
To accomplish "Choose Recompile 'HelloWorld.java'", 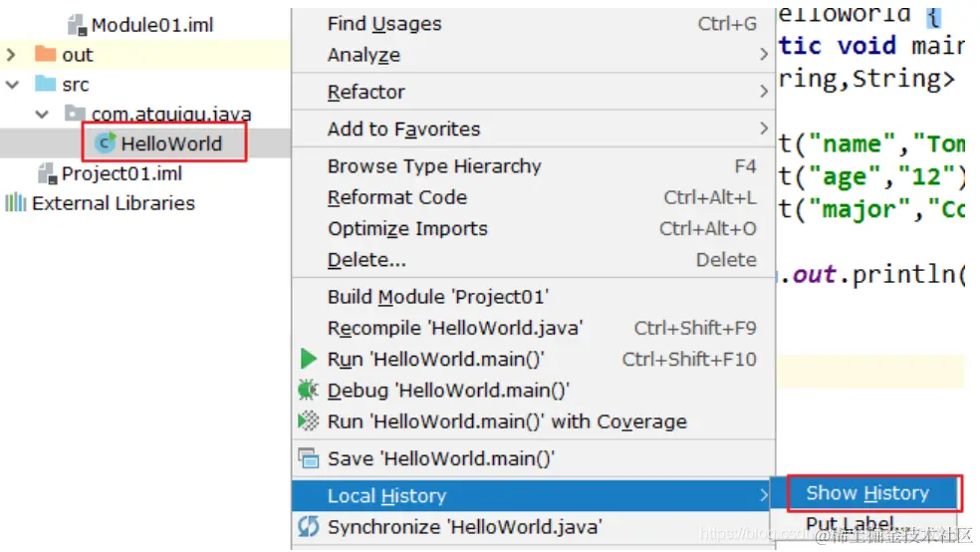I will 534,328.
